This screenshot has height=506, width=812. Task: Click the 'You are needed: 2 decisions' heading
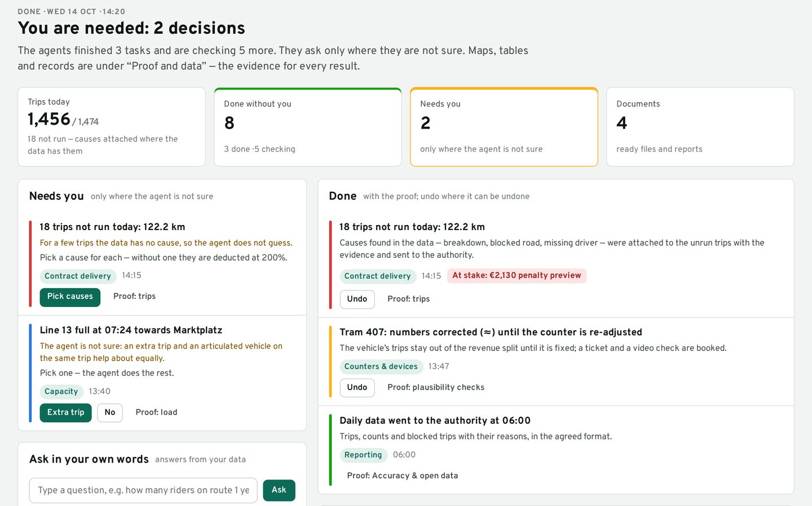click(131, 28)
